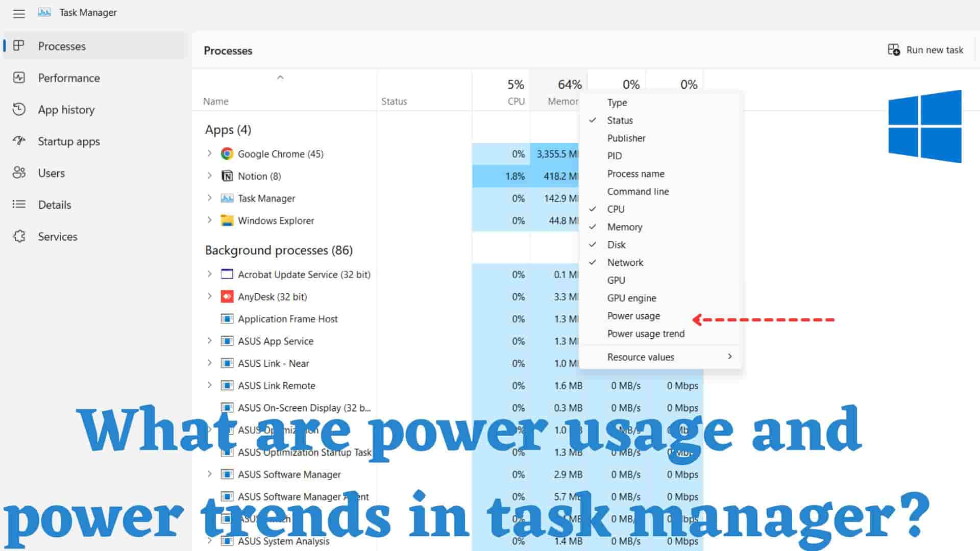The width and height of the screenshot is (980, 551).
Task: Sort by the Name column header
Action: [x=285, y=90]
